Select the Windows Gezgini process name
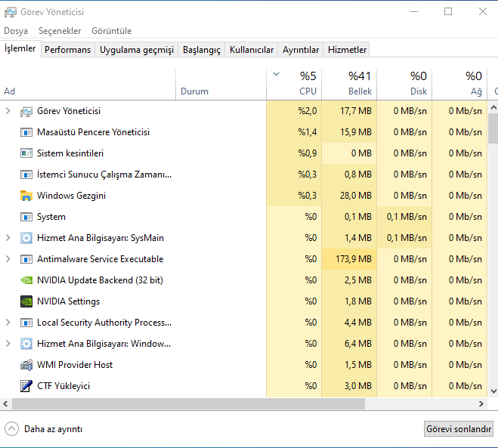Screen dimensions: 498x448 pos(72,196)
